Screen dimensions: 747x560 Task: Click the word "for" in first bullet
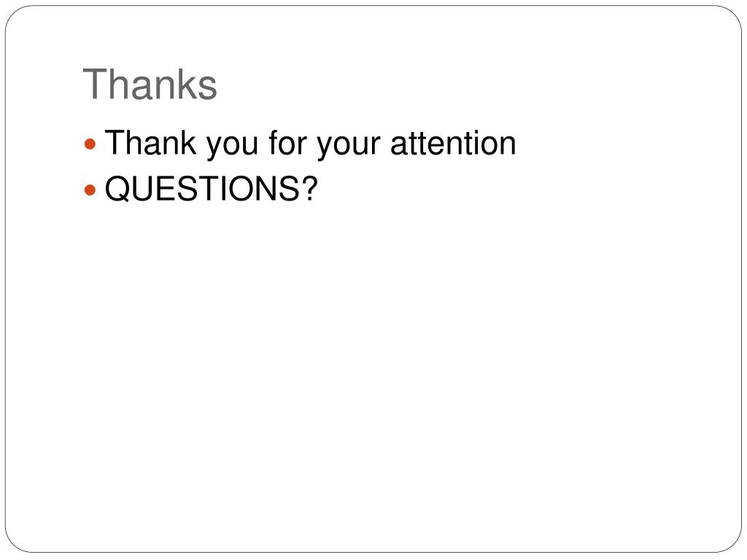[287, 142]
